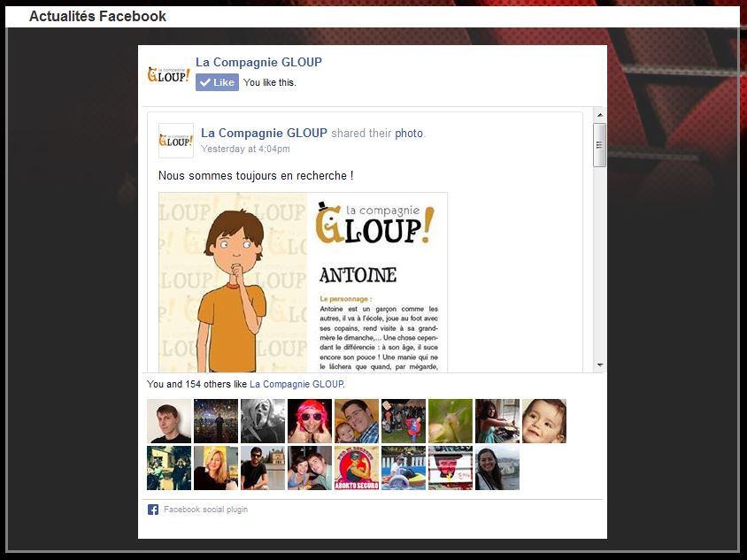
Task: Open profile photo of red masked face poster
Action: click(x=451, y=468)
